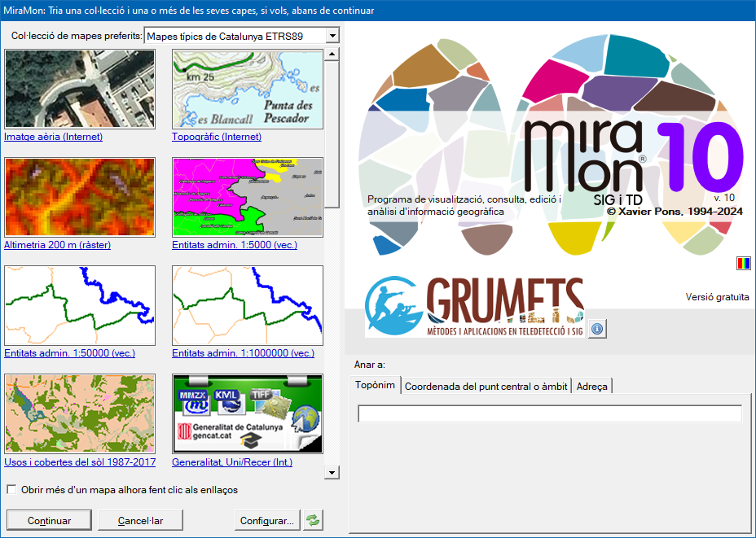The height and width of the screenshot is (538, 756).
Task: Click the MiraMon 10 logo image
Action: [551, 146]
